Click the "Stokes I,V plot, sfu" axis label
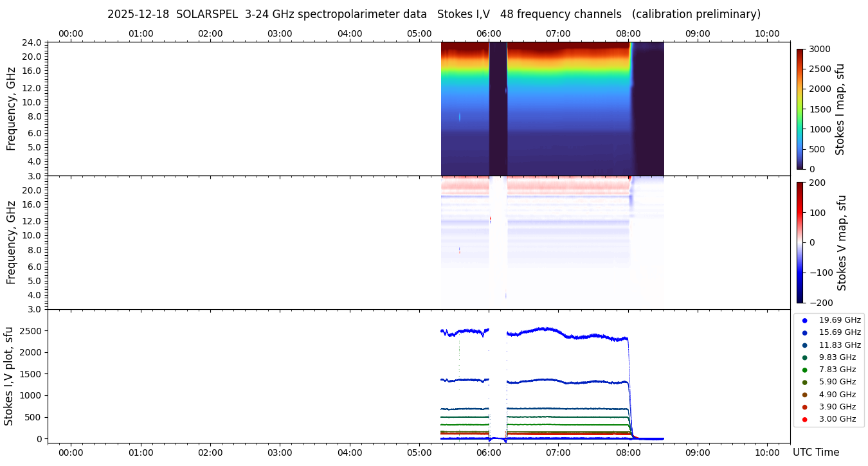Screen dimensions: 868x466 click(x=9, y=376)
